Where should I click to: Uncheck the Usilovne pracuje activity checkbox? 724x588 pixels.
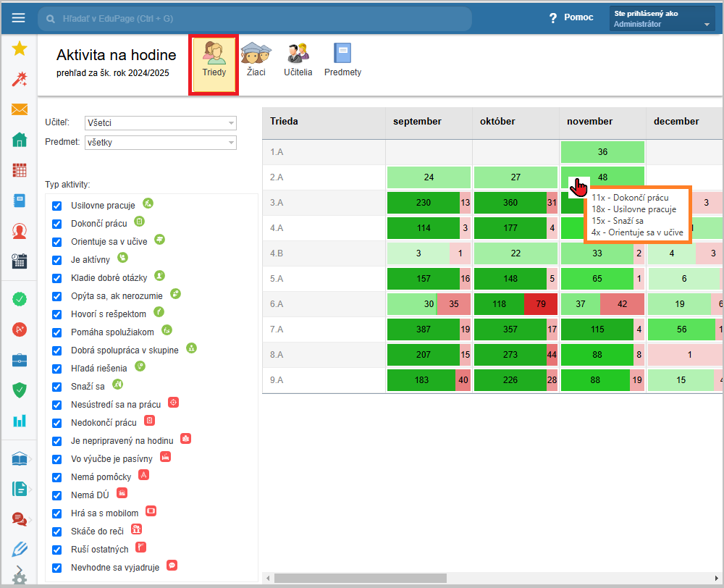[x=57, y=206]
